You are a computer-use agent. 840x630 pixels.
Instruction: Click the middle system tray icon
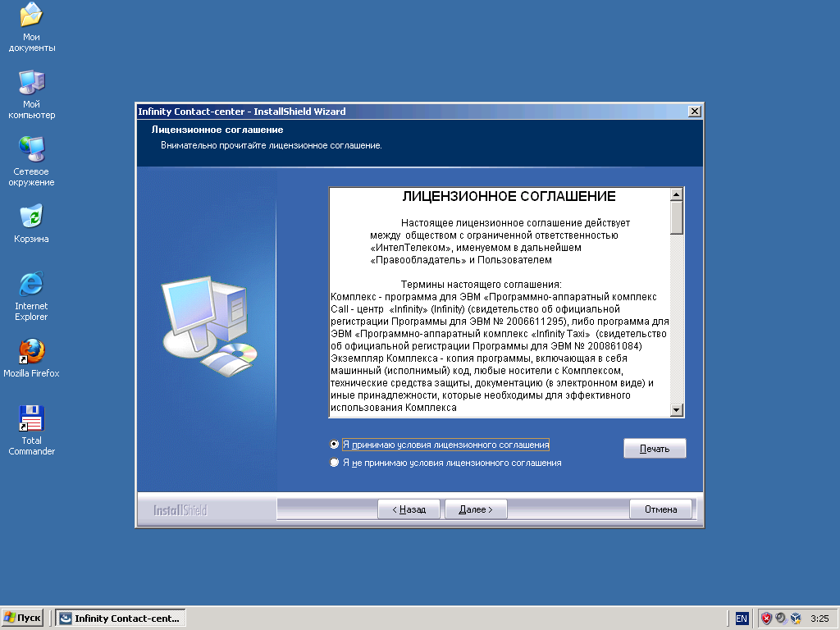(781, 619)
